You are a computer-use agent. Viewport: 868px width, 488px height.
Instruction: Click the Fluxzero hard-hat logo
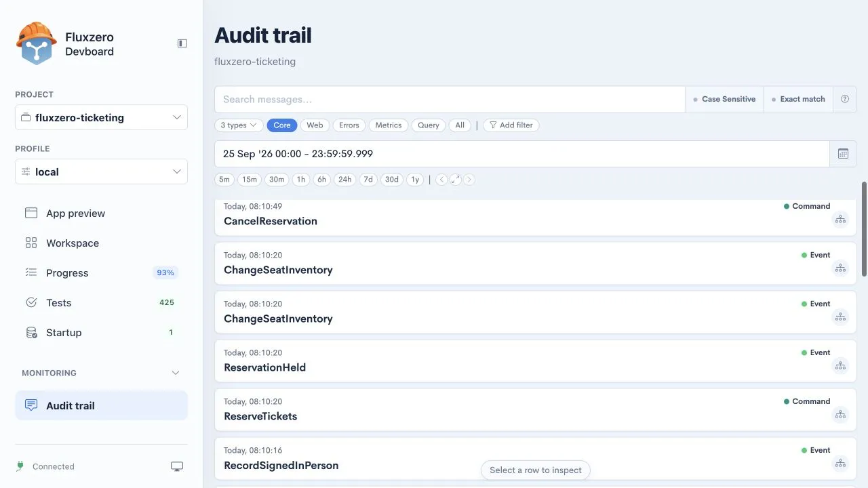(36, 43)
